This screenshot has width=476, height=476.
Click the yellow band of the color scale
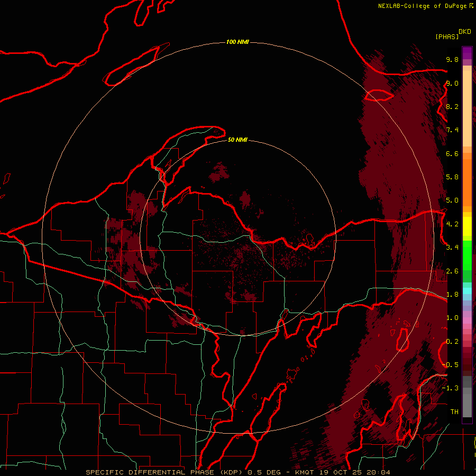pos(467,226)
